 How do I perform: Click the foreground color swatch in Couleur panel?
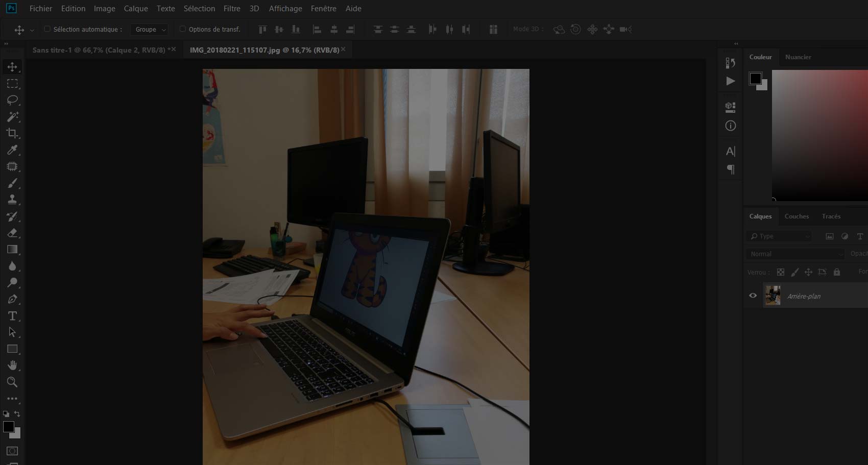(x=755, y=79)
